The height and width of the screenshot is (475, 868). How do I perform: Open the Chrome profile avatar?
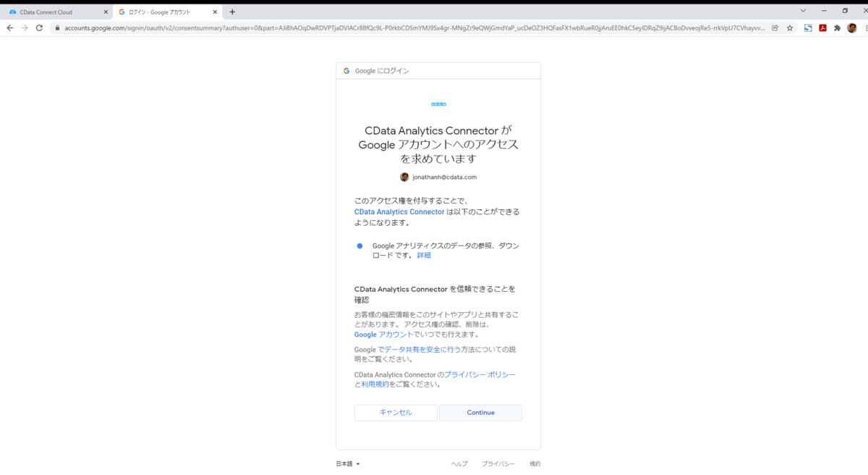click(852, 28)
